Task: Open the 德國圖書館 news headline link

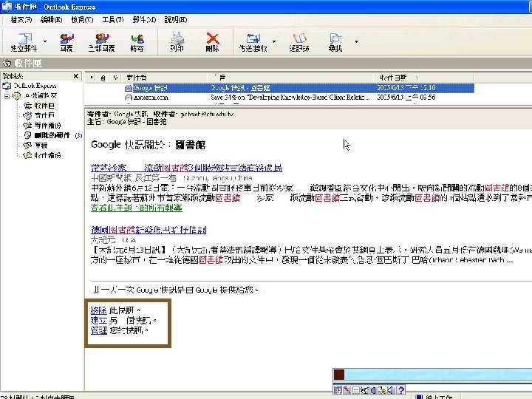Action: (149, 230)
